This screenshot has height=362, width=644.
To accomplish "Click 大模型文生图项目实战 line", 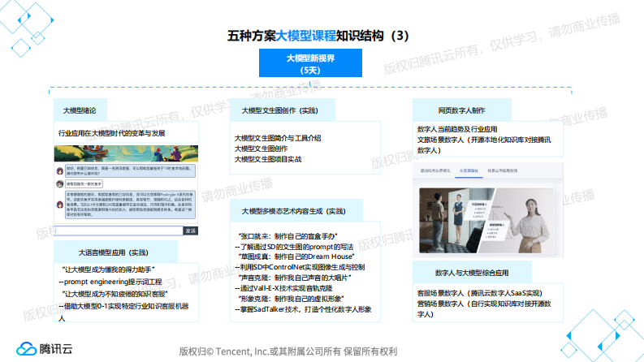I will (x=268, y=159).
